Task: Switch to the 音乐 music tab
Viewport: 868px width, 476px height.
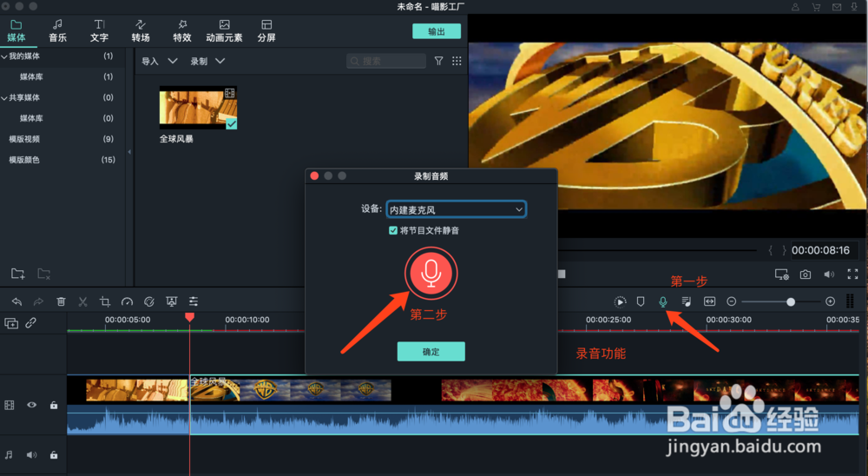Action: coord(57,31)
